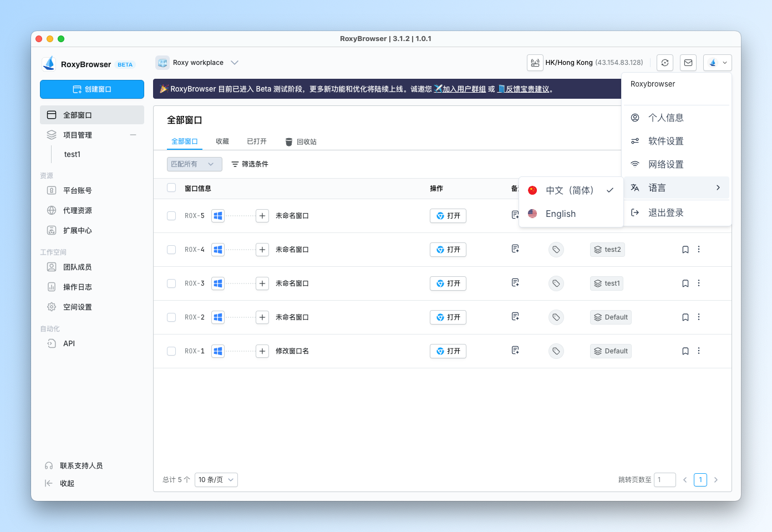Click 退出登录 to log out
Screen dimensions: 772x532
(x=677, y=212)
